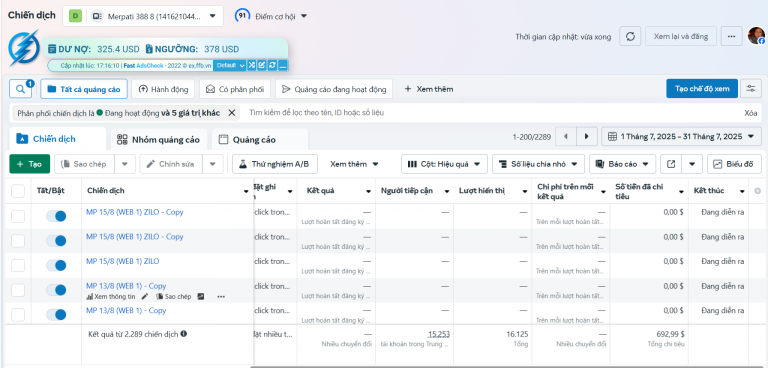Screen dimensions: 768x368
Task: Click the shuffle icon in AdsCheck bar
Action: point(252,65)
